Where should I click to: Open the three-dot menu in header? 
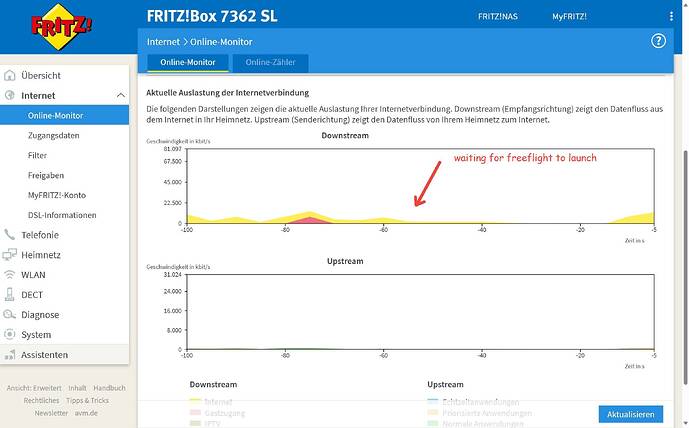click(671, 16)
